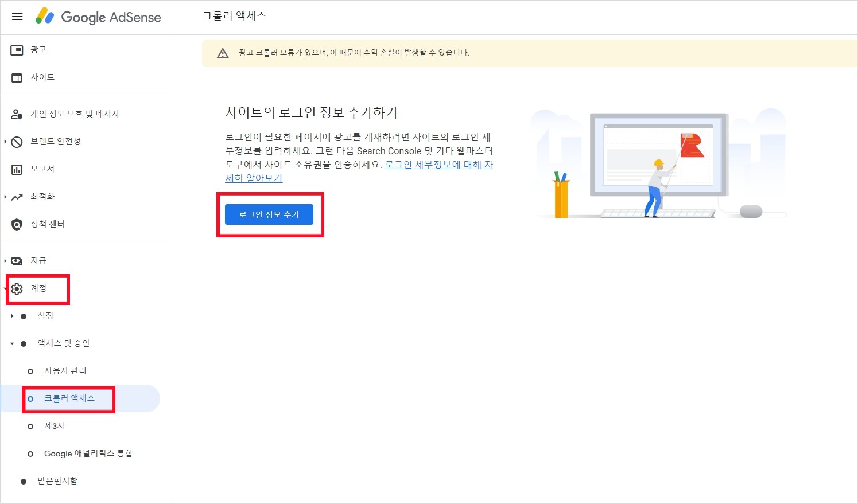This screenshot has height=504, width=858.
Task: Select the 사용자 관리 radio bullet
Action: pos(30,371)
